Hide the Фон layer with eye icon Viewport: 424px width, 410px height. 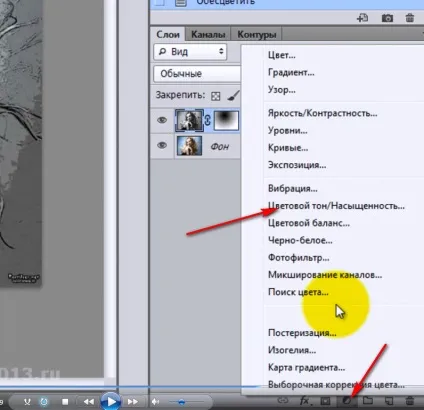pyautogui.click(x=162, y=145)
